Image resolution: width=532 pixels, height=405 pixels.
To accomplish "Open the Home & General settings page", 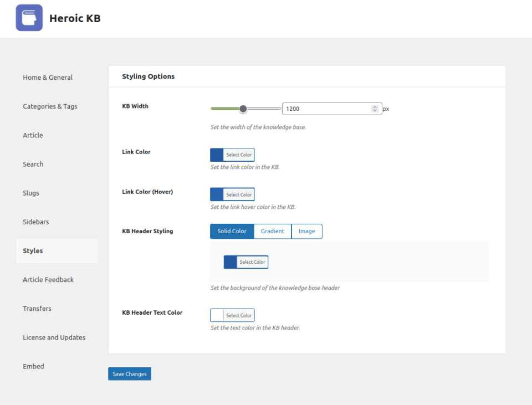I will 47,78.
